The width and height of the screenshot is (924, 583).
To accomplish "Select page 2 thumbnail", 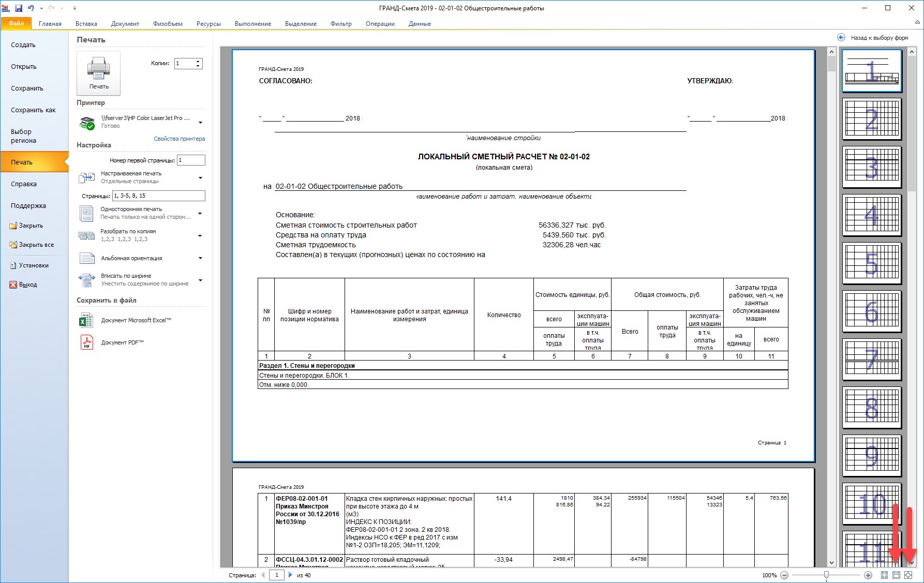I will [872, 119].
